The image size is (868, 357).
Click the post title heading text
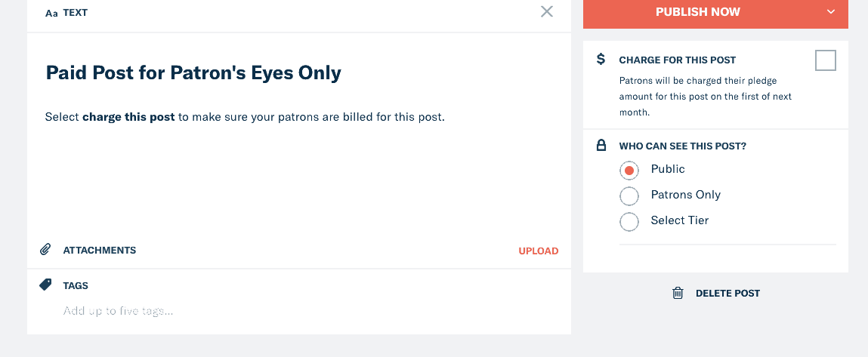(193, 72)
